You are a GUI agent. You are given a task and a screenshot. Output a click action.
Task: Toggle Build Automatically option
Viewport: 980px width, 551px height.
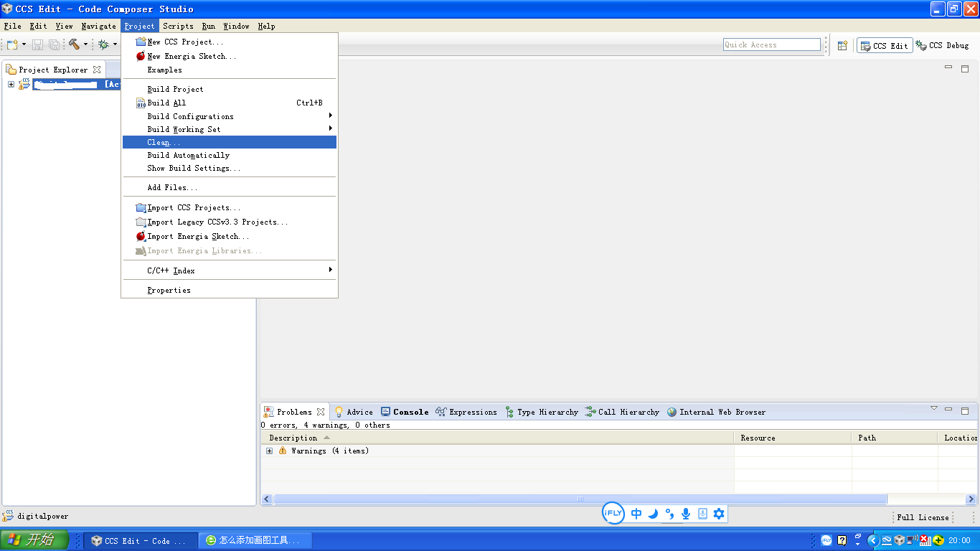point(230,155)
